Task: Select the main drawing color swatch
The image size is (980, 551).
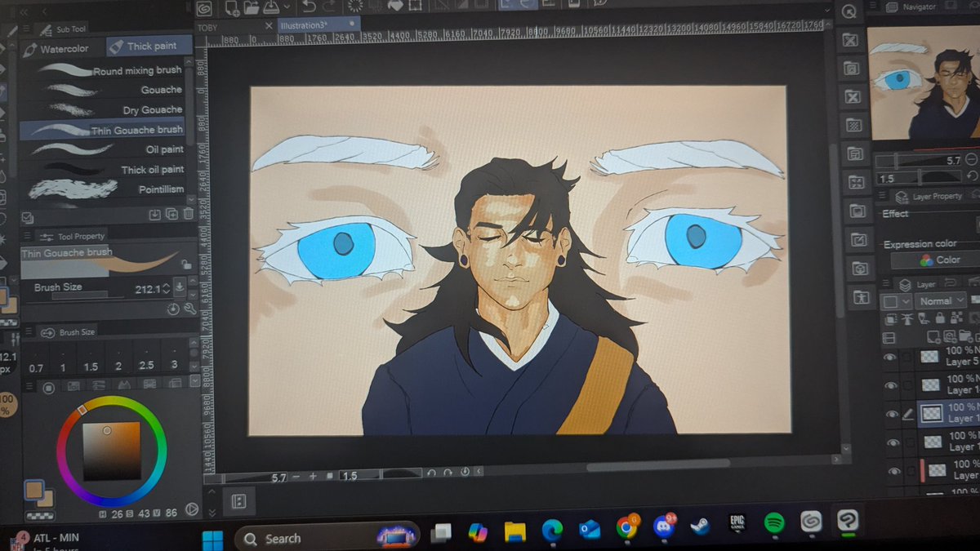Action: [x=33, y=491]
